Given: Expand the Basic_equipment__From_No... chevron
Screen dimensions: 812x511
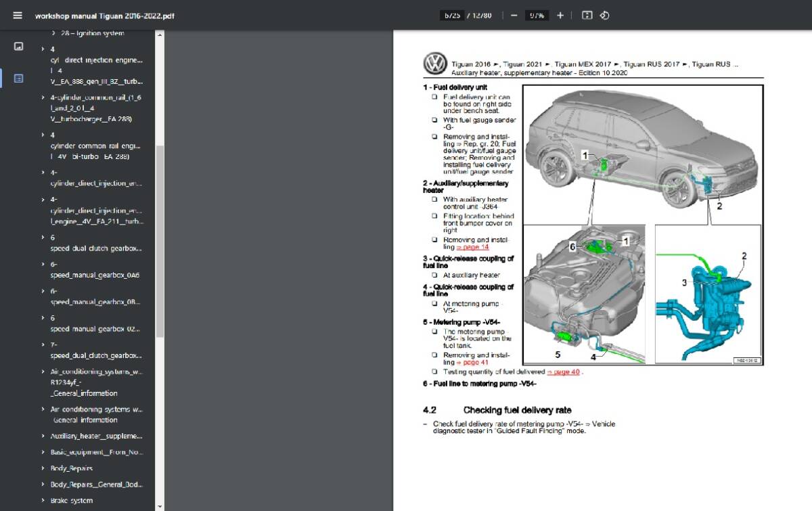Looking at the screenshot, I should tap(43, 452).
